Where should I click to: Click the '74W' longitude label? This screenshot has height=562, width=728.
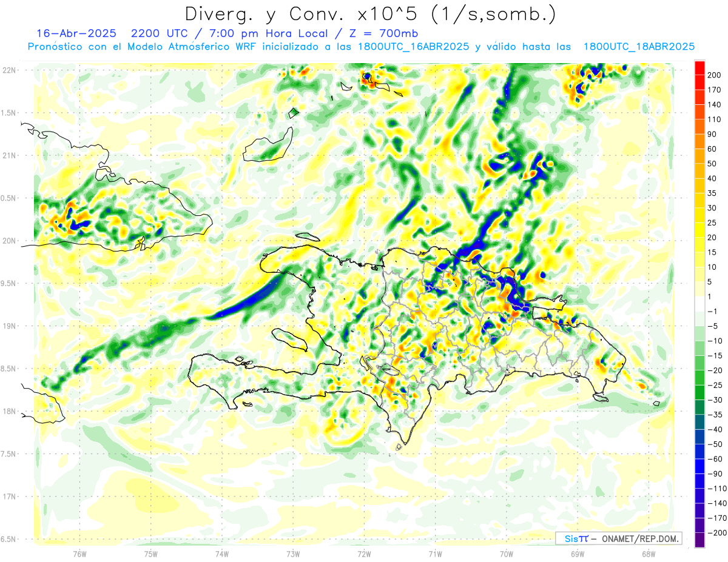[x=222, y=554]
